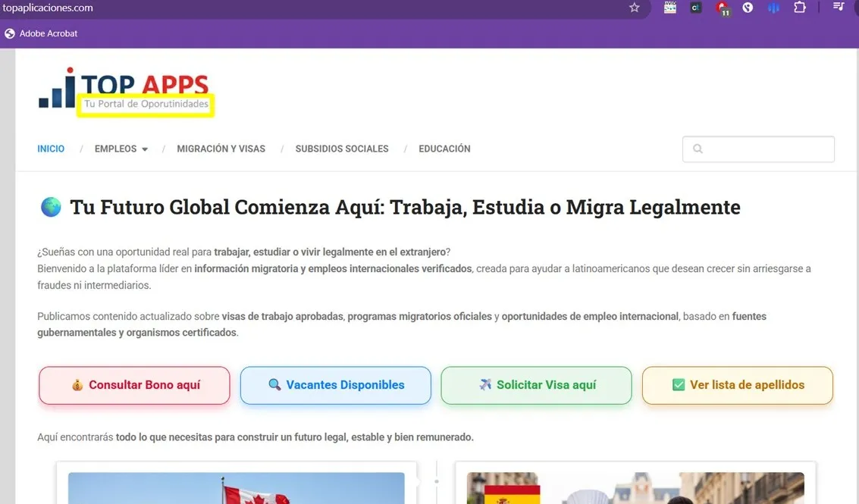The image size is (859, 504).
Task: Expand the EMPLEOS dropdown menu
Action: click(121, 149)
